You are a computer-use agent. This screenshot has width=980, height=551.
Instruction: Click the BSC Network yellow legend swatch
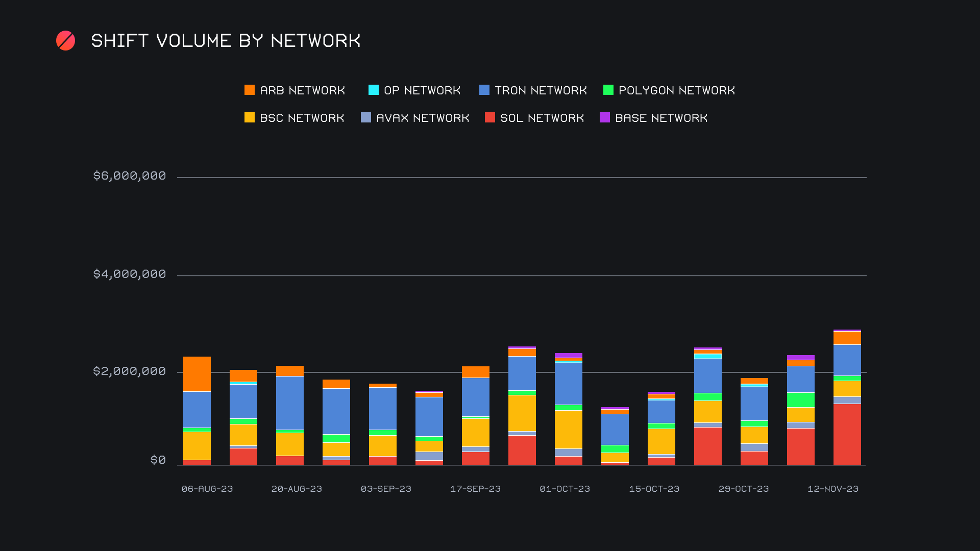(x=249, y=118)
